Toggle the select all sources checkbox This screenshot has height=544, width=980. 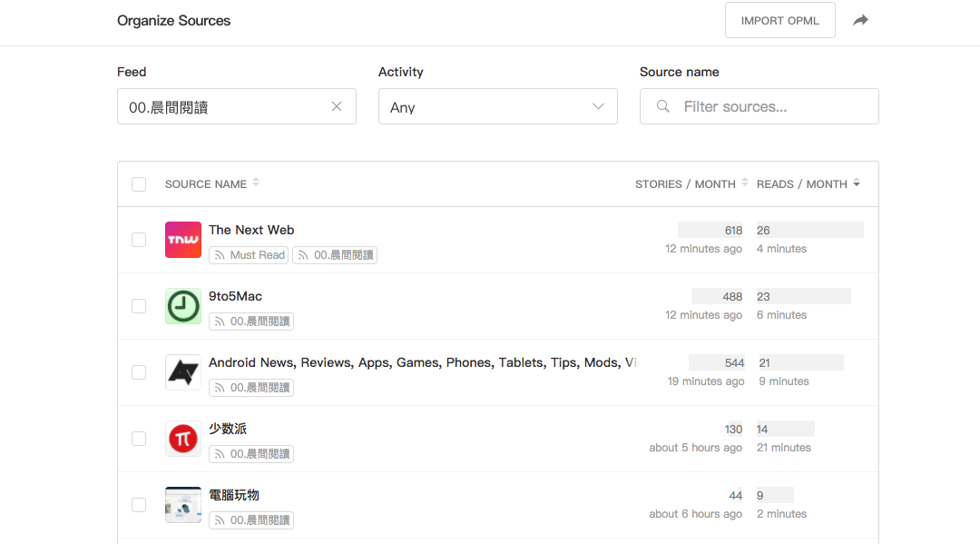pos(139,184)
